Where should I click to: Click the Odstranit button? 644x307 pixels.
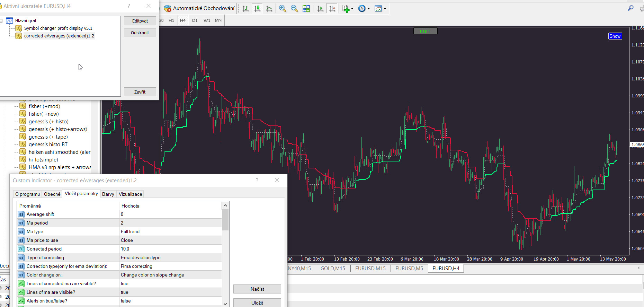pyautogui.click(x=140, y=33)
